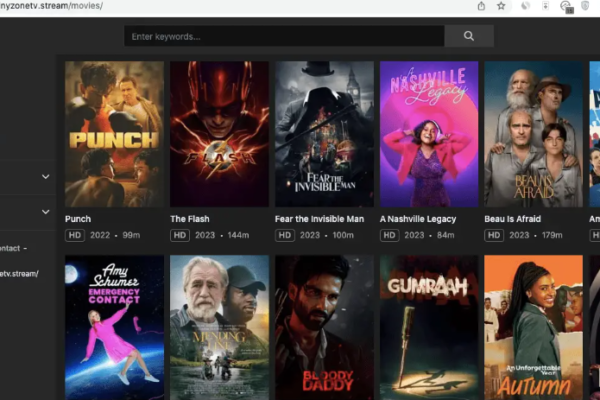Click the 2023 year under The Flash
Image resolution: width=600 pixels, height=400 pixels.
coord(205,235)
